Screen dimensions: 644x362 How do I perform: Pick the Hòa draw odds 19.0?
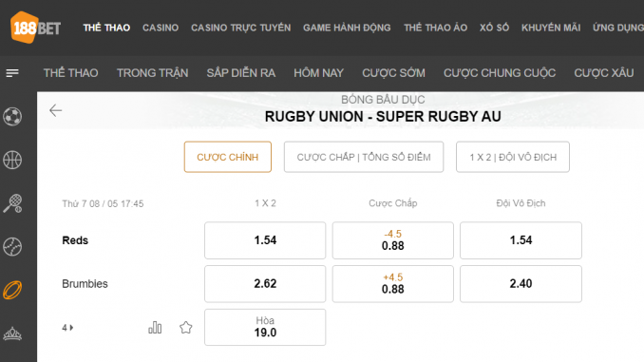pyautogui.click(x=265, y=327)
